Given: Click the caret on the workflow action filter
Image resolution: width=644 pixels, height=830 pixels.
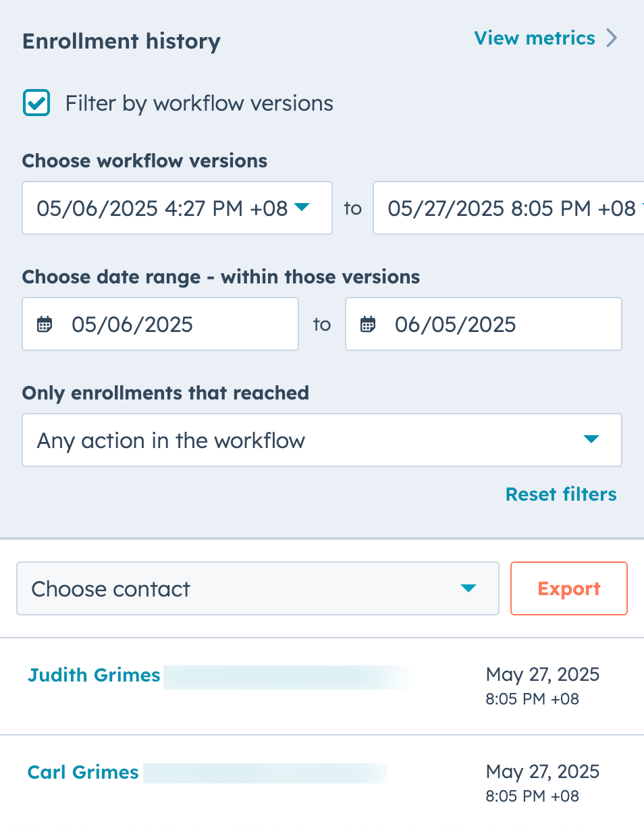Looking at the screenshot, I should tap(592, 439).
